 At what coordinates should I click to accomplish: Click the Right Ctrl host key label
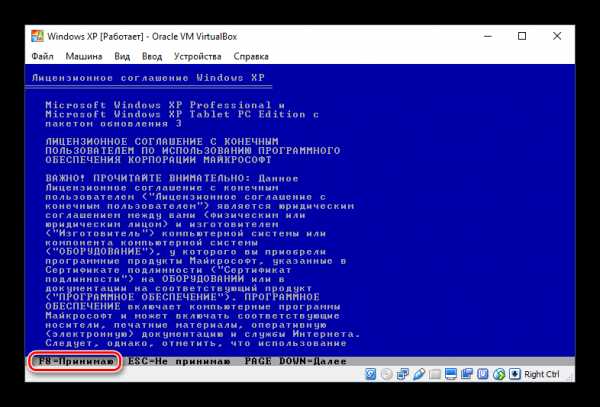[548, 374]
